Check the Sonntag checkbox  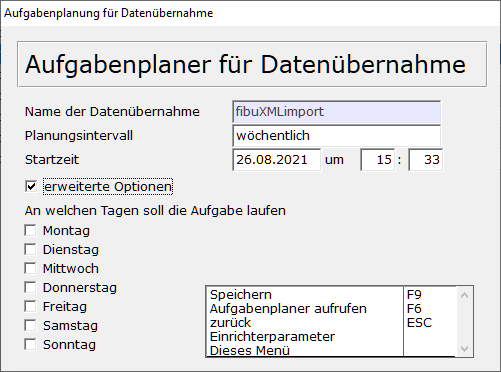tap(30, 344)
